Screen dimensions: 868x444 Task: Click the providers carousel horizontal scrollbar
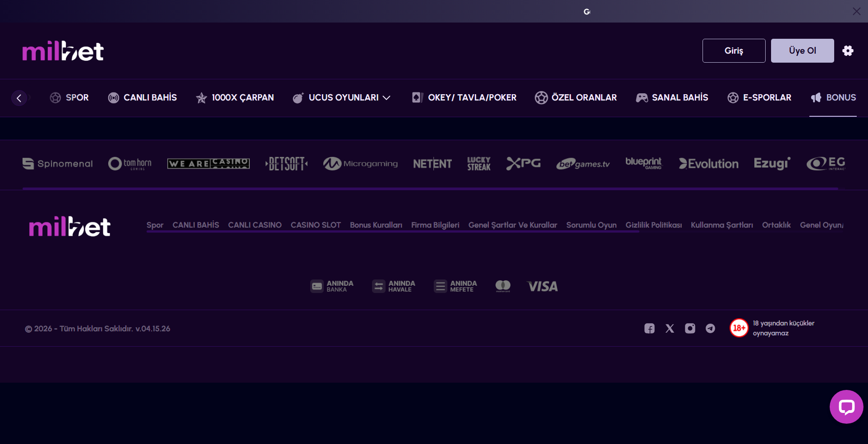click(430, 188)
